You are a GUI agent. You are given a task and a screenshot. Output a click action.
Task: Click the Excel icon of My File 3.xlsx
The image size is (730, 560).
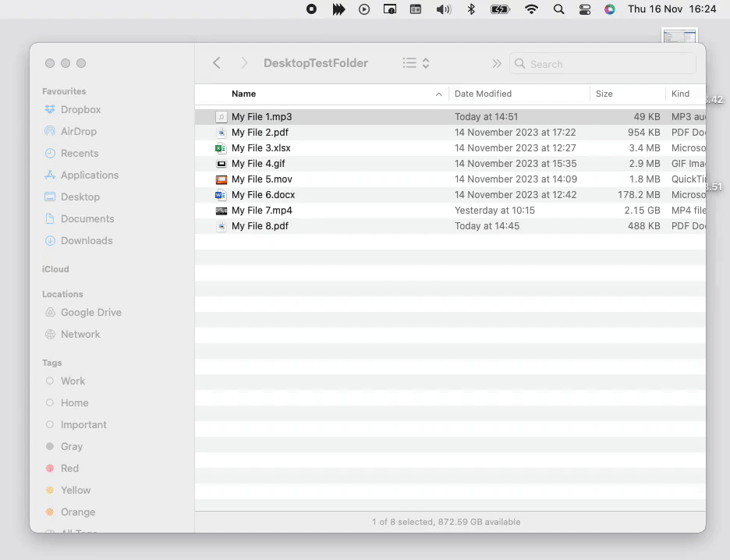(221, 148)
